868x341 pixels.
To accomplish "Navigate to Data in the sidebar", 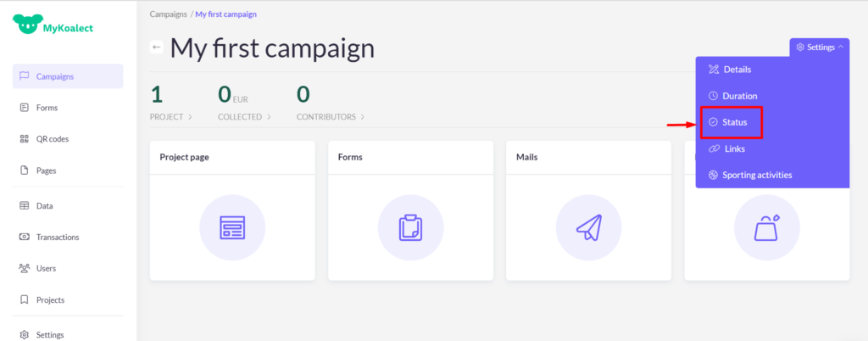I will click(x=44, y=206).
